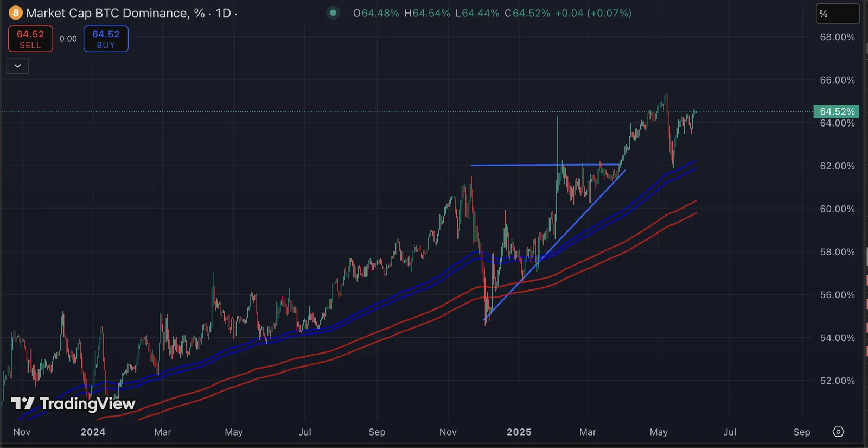This screenshot has width=868, height=448.
Task: Click the 0.00 spread value
Action: [x=68, y=39]
